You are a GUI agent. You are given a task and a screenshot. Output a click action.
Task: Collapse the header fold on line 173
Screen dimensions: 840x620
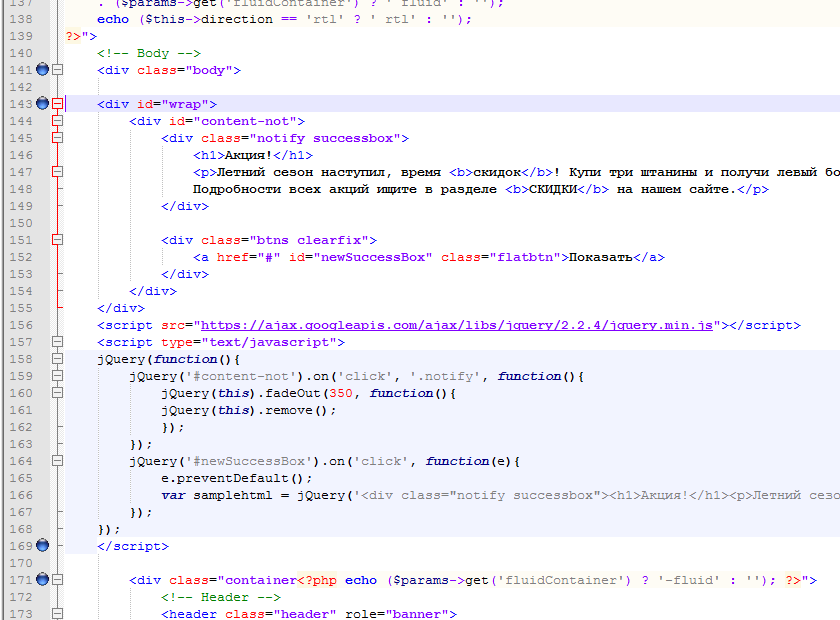pyautogui.click(x=57, y=614)
